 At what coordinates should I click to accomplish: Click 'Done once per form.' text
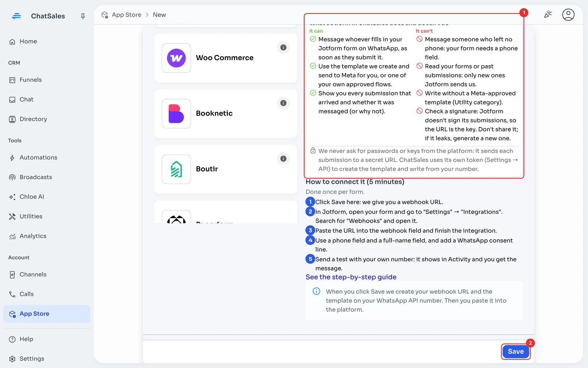pos(335,192)
